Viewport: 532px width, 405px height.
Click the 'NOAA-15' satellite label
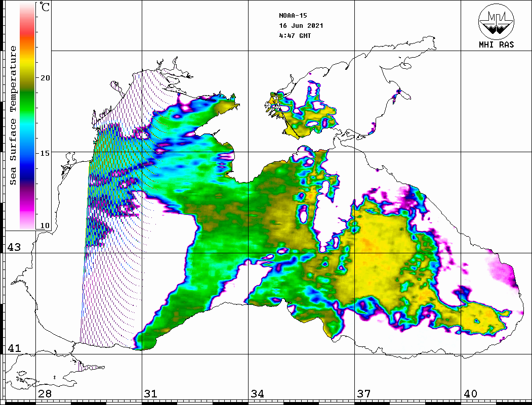point(293,16)
